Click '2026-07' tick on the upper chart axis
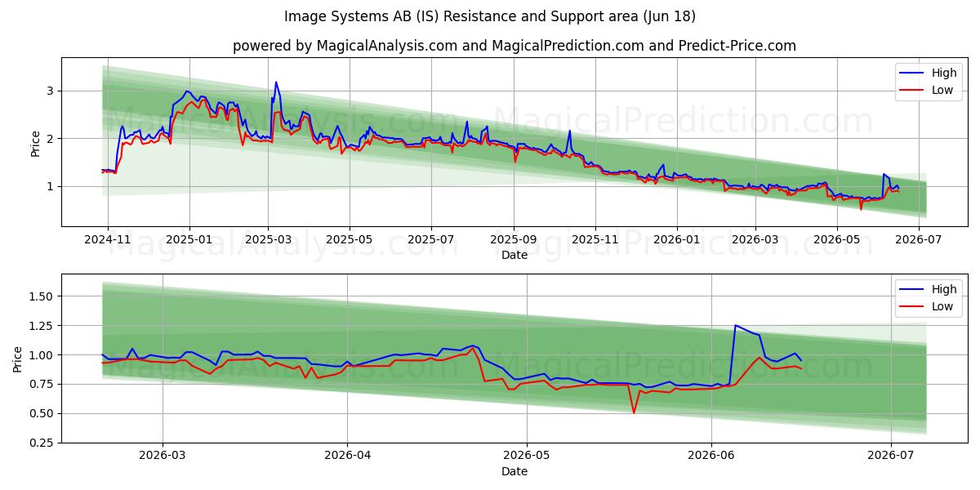 tap(919, 240)
